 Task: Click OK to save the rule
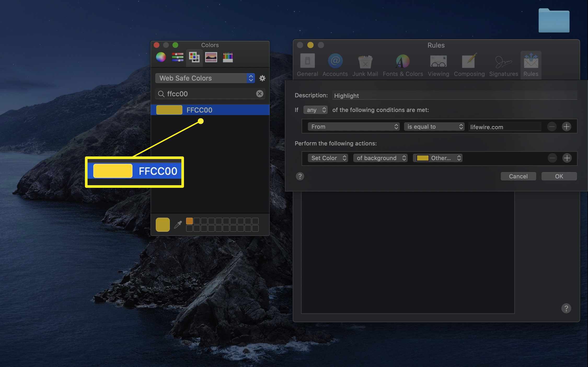559,176
